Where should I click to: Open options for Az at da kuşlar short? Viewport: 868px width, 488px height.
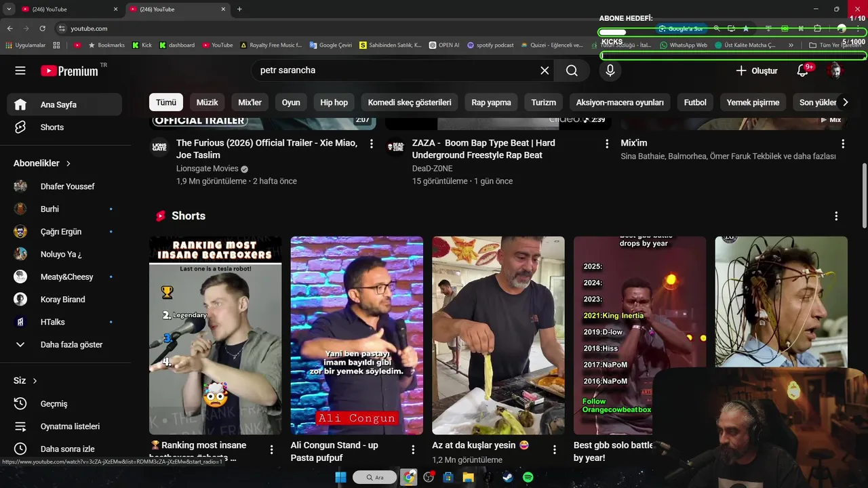pos(555,449)
